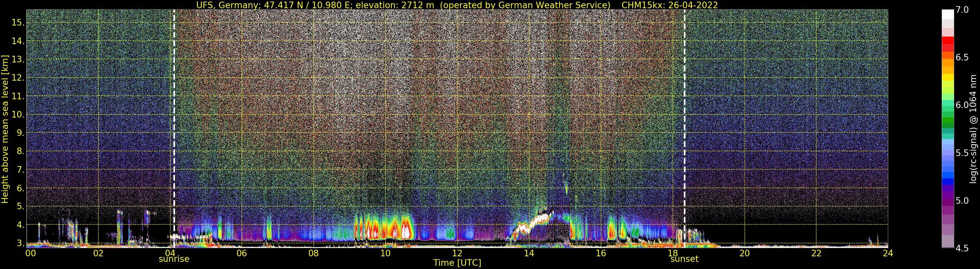Screen dimensions: 980x269
Task: Click the '18' tick on the time axis
Action: pos(673,253)
